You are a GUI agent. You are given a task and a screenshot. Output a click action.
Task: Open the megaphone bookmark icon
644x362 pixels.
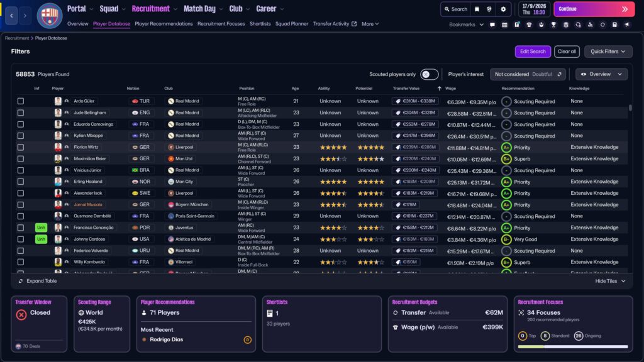pyautogui.click(x=627, y=25)
